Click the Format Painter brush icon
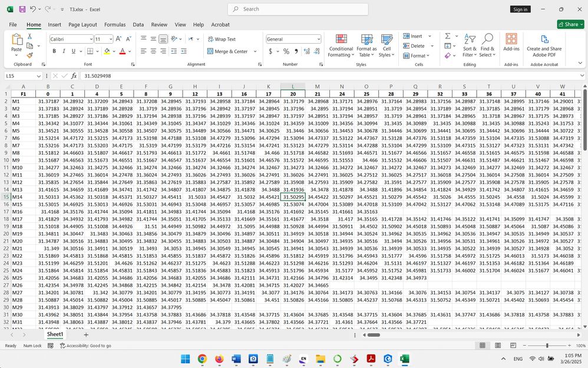Image resolution: width=588 pixels, height=368 pixels. click(29, 55)
